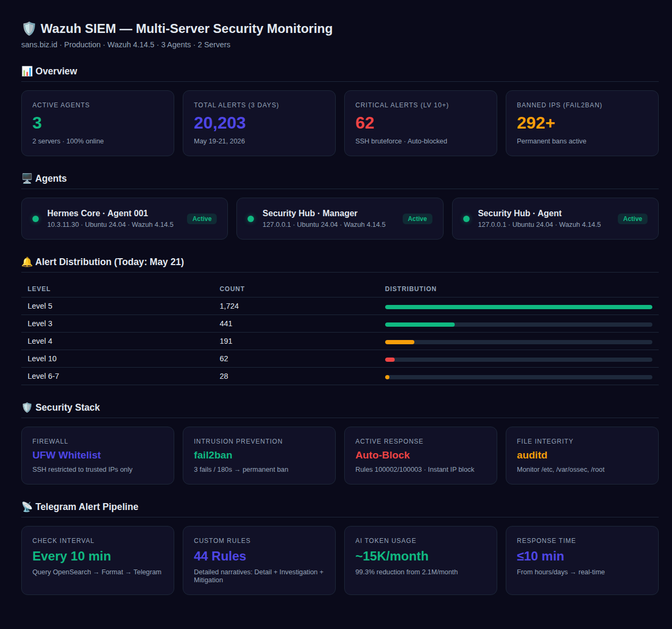Viewport: 672px width, 629px height.
Task: Click the 'Permanent bans active' caption
Action: [551, 141]
